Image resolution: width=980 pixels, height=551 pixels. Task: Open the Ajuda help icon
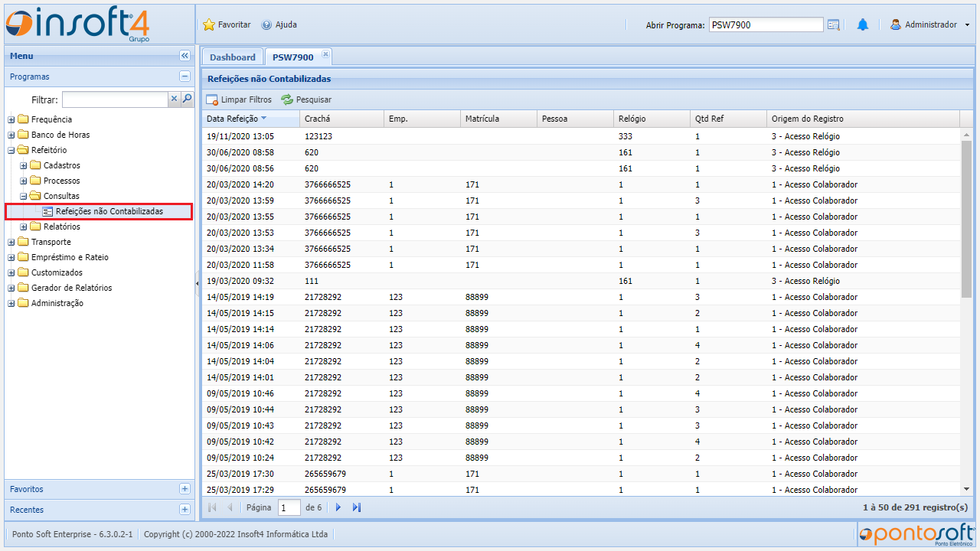266,25
